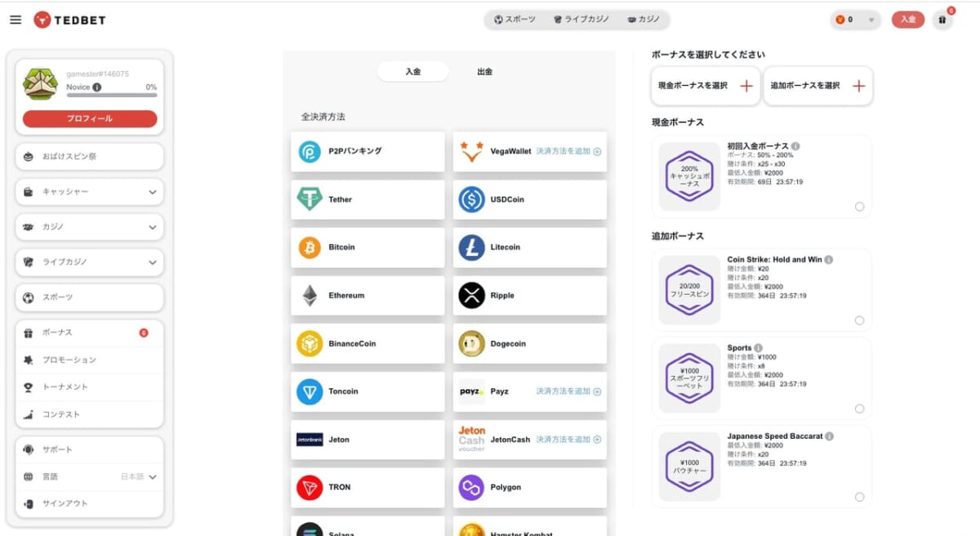This screenshot has height=536, width=980.
Task: Click info icon beside Coin Strike bonus
Action: tap(829, 260)
